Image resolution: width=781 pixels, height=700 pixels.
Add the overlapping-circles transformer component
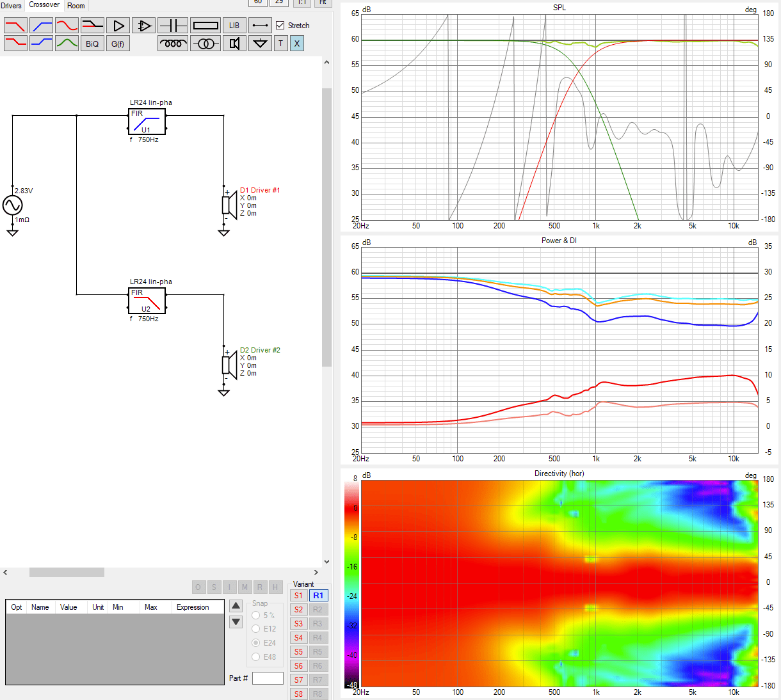pos(205,44)
